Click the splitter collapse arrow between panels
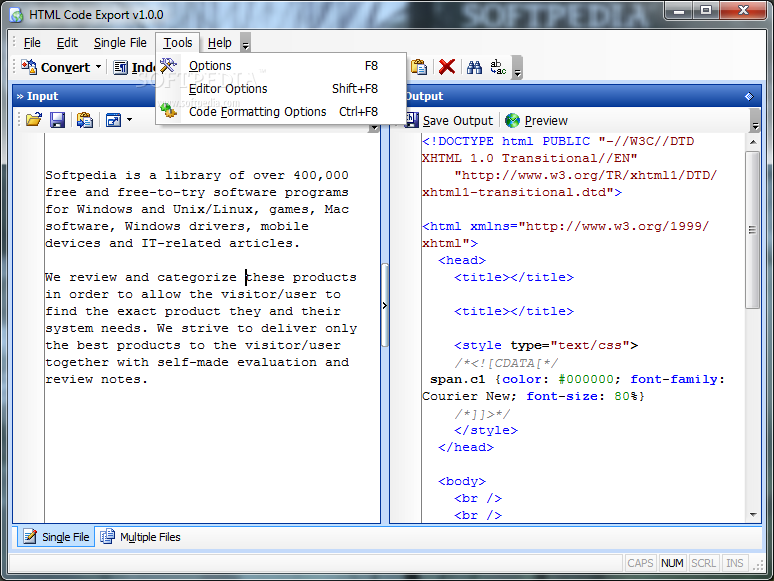The width and height of the screenshot is (774, 581). (385, 306)
